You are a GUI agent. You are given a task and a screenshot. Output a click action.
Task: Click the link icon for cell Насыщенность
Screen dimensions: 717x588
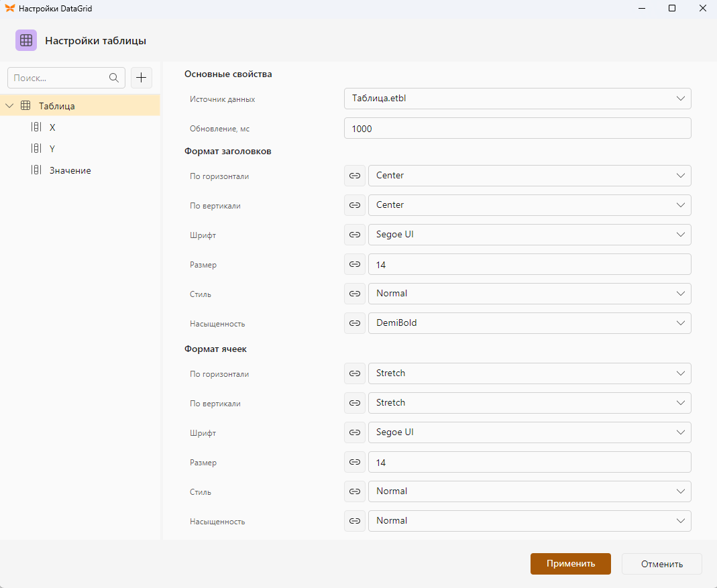click(355, 521)
